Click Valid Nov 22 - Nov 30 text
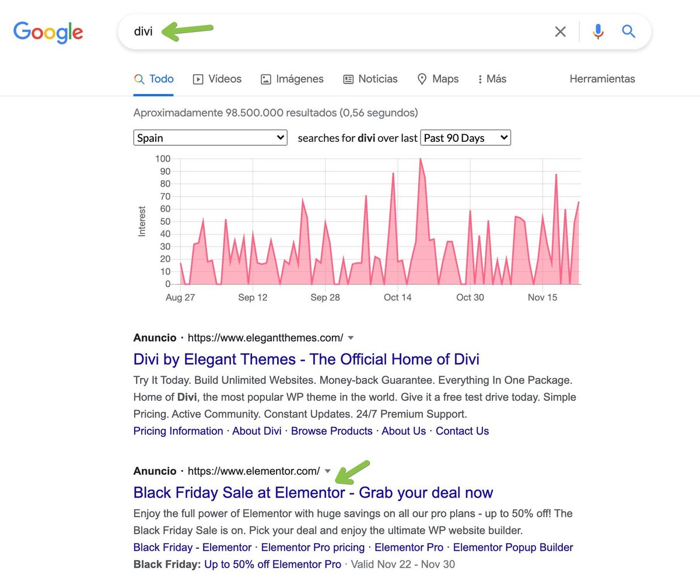Viewport: 700px width, 588px height. click(403, 564)
